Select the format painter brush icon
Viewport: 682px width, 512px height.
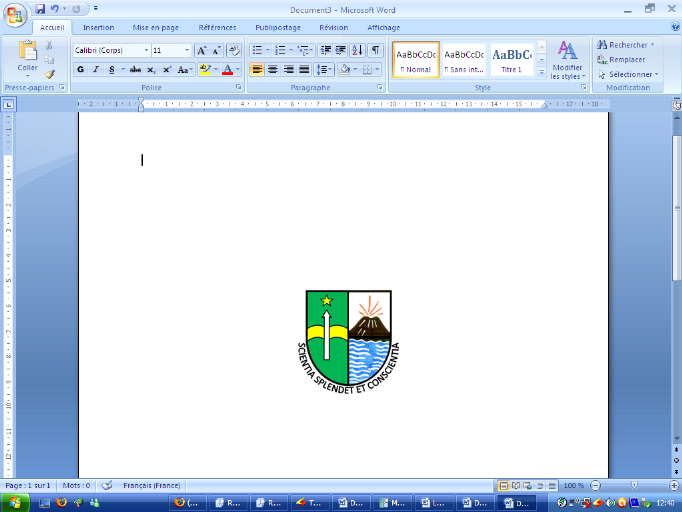pyautogui.click(x=50, y=73)
